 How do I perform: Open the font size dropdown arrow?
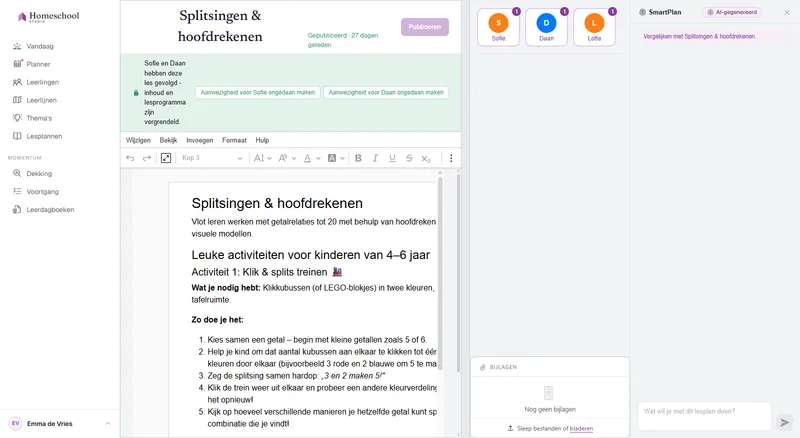[269, 159]
